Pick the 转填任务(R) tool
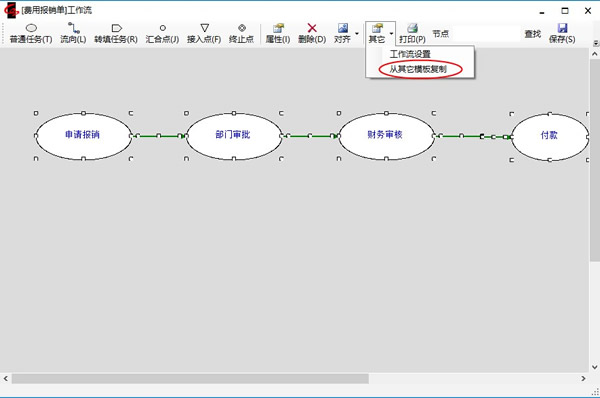This screenshot has width=600, height=398. (116, 33)
